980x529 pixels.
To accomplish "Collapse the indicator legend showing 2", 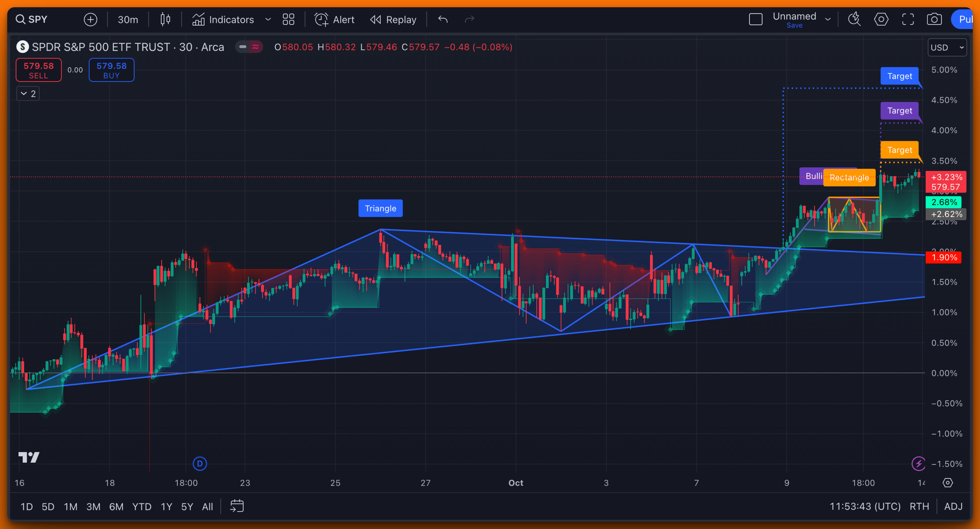I will point(28,94).
